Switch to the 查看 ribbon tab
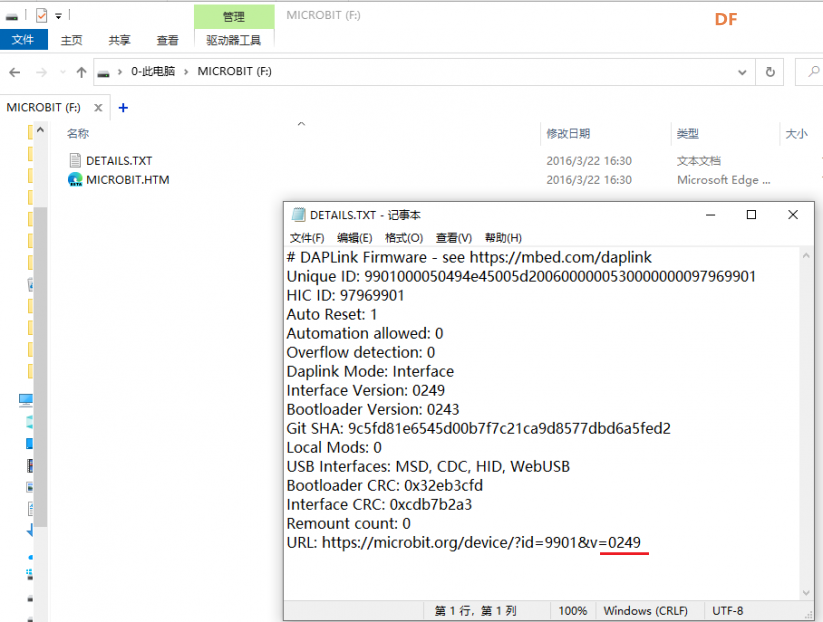The width and height of the screenshot is (823, 622). (167, 40)
